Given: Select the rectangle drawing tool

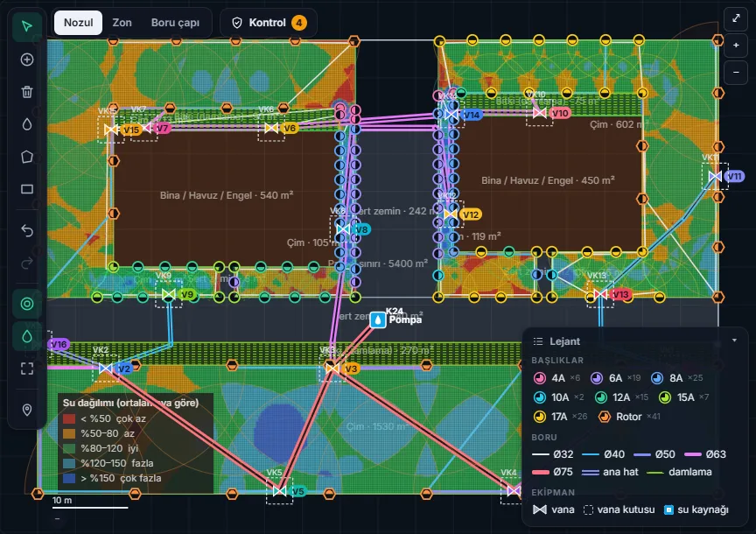Looking at the screenshot, I should coord(27,189).
